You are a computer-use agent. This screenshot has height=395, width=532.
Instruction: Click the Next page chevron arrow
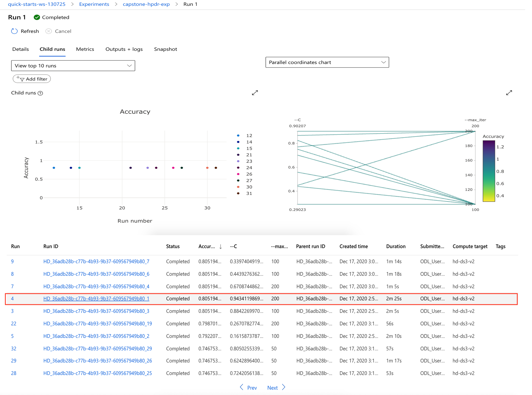[x=284, y=387]
